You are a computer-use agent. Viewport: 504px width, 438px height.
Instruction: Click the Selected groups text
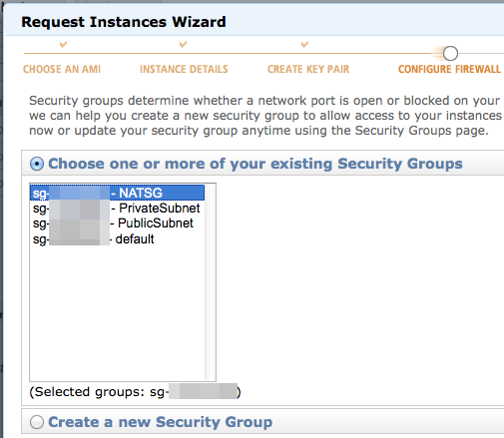point(135,392)
